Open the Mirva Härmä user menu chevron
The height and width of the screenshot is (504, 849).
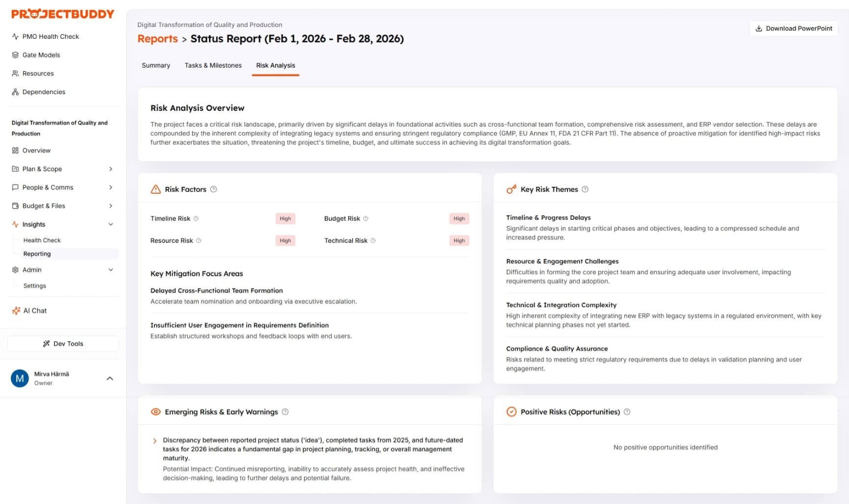coord(110,378)
